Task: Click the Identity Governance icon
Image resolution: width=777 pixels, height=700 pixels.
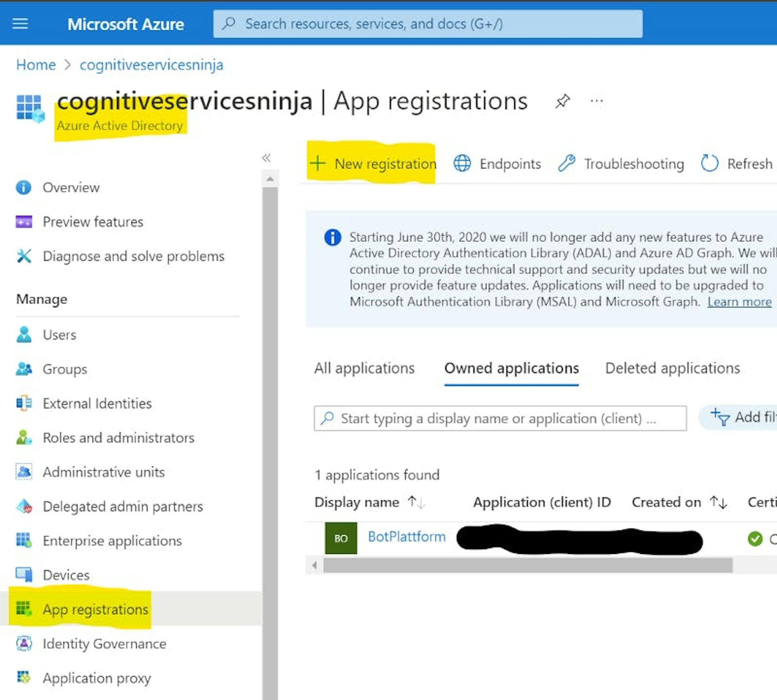Action: (24, 643)
